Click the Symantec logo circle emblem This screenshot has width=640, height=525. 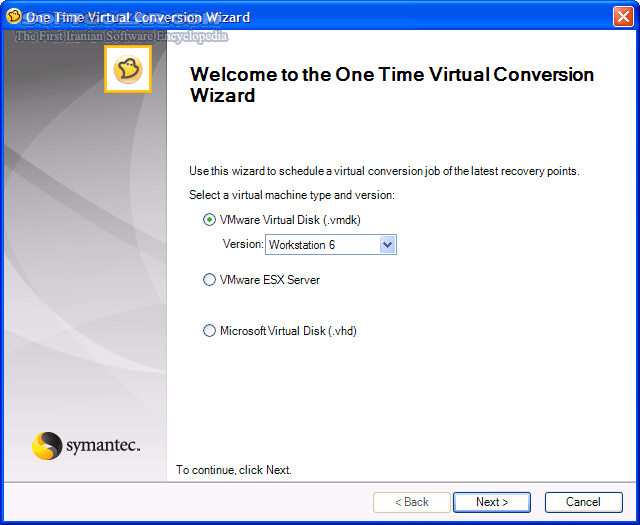47,445
